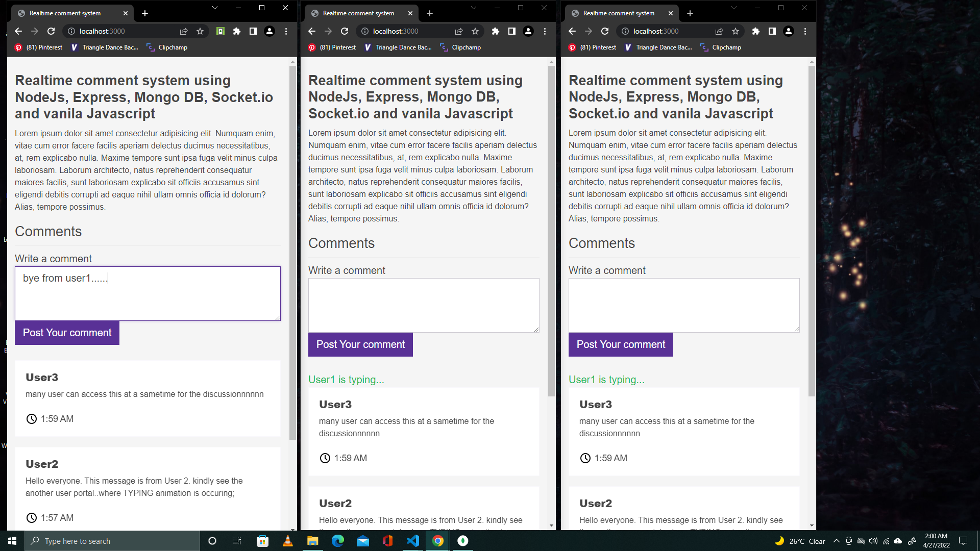Image resolution: width=980 pixels, height=551 pixels.
Task: Open the profile avatar icon in the middle window
Action: [x=528, y=31]
